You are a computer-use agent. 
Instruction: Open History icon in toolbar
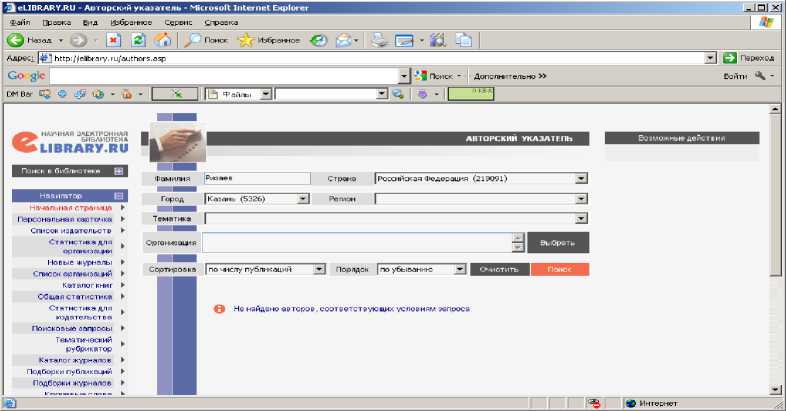[318, 40]
